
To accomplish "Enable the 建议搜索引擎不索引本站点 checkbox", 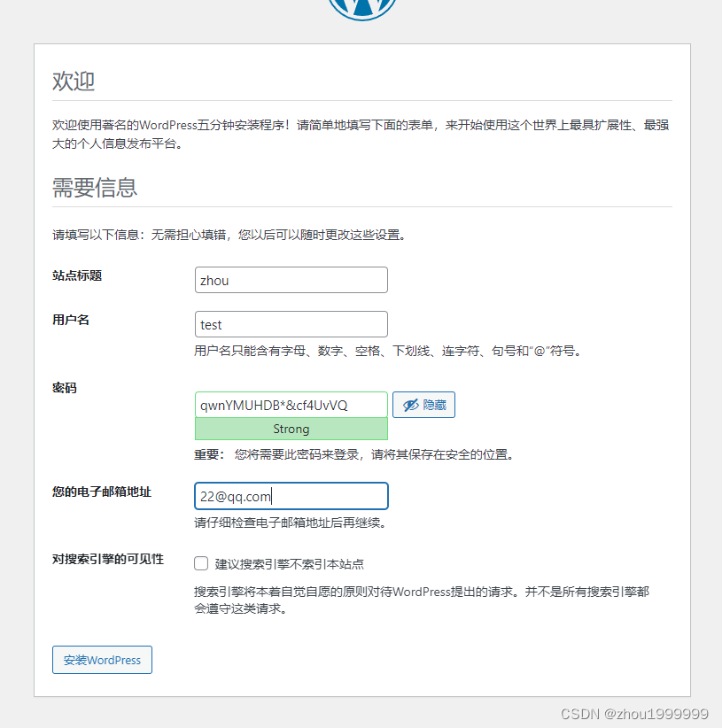I will [x=201, y=563].
